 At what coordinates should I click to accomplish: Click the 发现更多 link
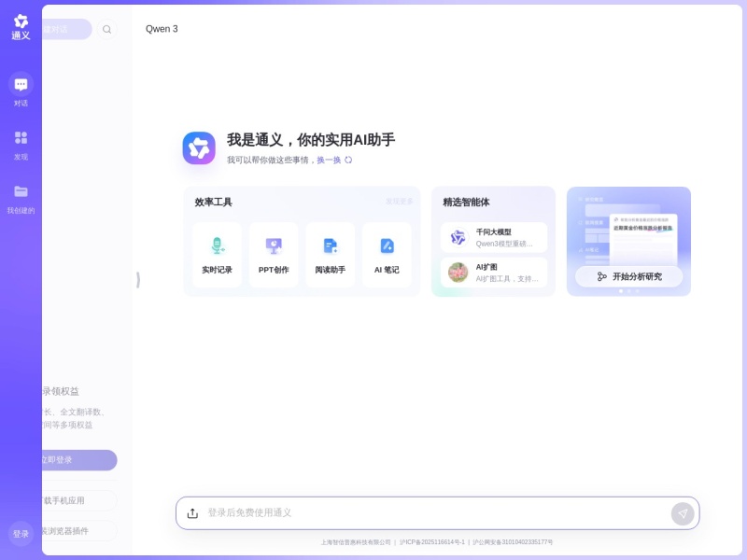[400, 202]
